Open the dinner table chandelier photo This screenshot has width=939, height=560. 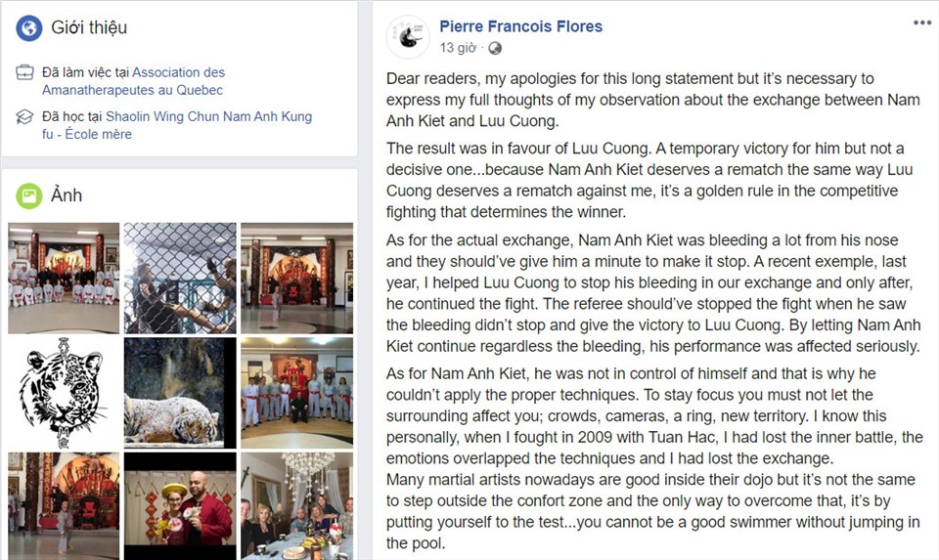coord(297,506)
